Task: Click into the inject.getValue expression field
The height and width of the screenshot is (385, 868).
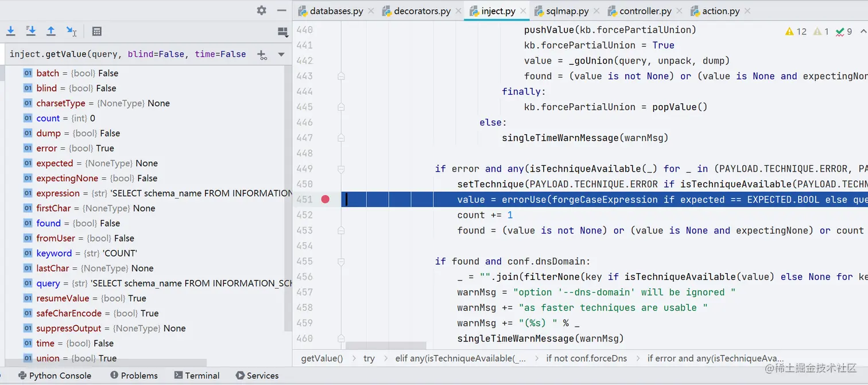Action: tap(128, 54)
